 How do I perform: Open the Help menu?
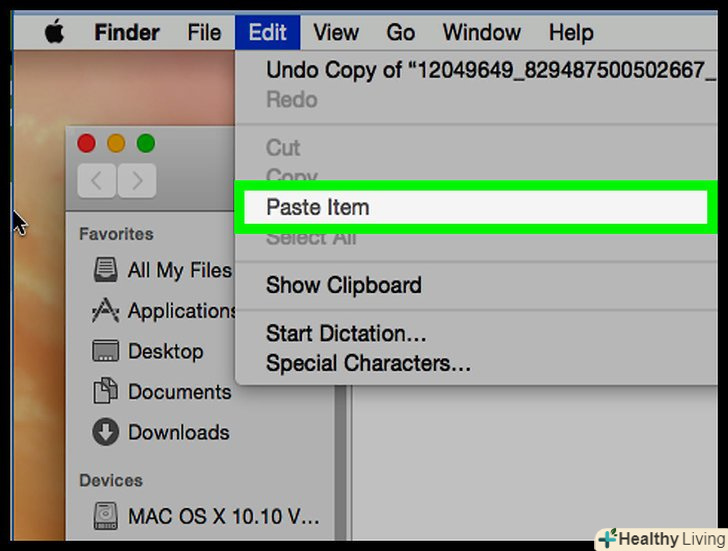(570, 32)
